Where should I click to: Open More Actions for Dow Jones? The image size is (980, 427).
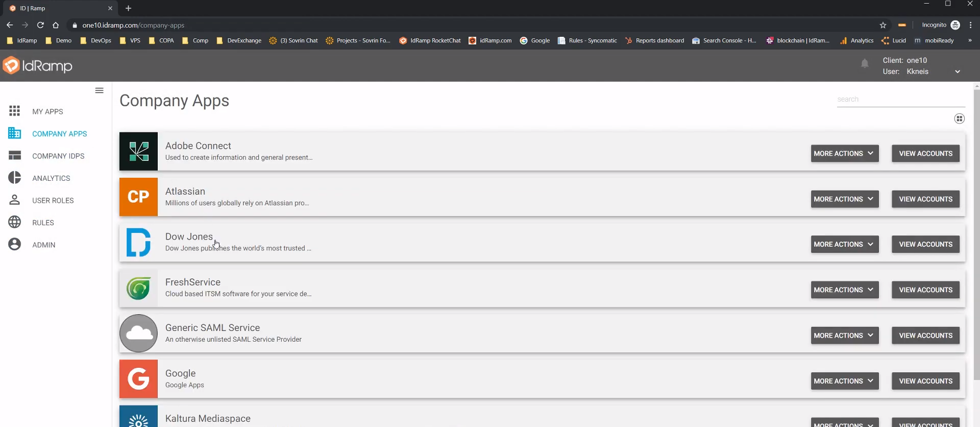844,244
